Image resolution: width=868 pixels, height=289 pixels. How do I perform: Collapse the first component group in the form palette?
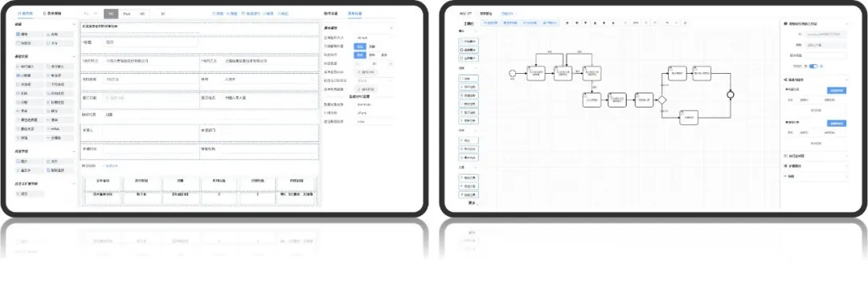(x=74, y=24)
